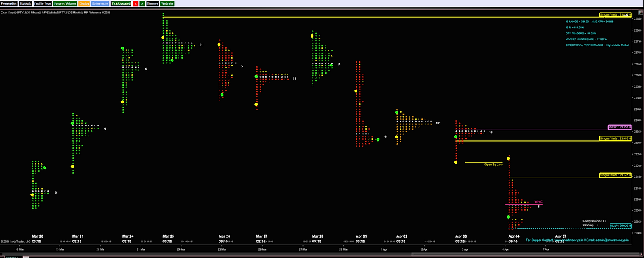
Task: Click the Tick Updated button
Action: click(x=122, y=3)
